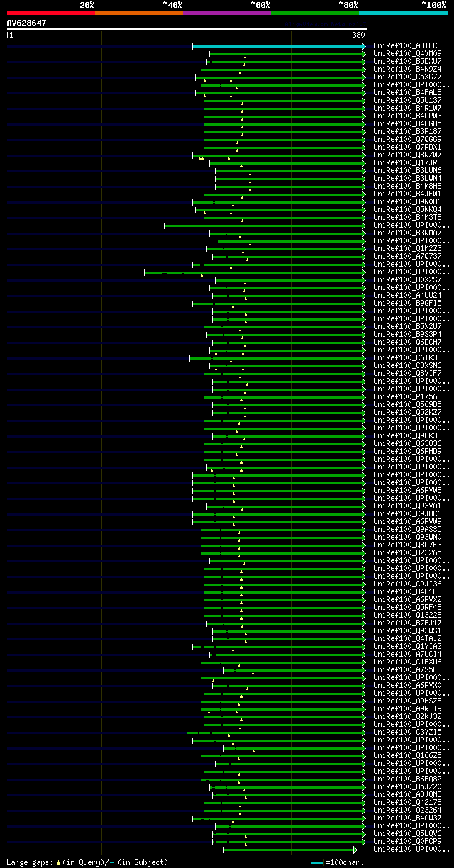Select hit label UniRef100_Q6PHD9
Screen dimensions: 454x868
click(x=407, y=452)
